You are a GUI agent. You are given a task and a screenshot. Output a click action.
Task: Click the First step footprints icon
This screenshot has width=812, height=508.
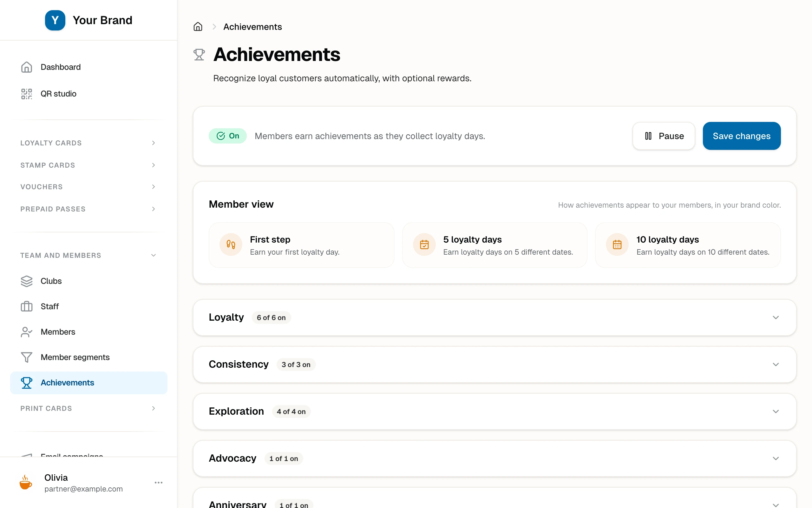click(x=231, y=244)
